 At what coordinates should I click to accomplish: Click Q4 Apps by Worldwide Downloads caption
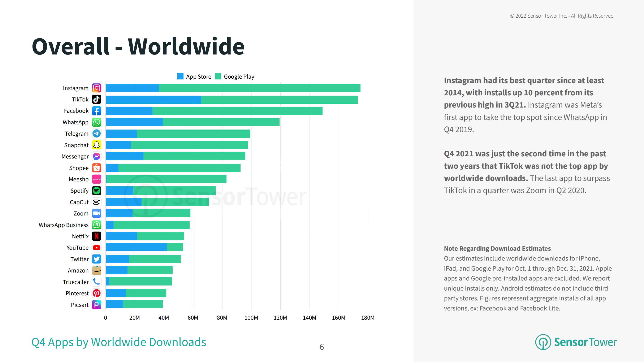119,342
